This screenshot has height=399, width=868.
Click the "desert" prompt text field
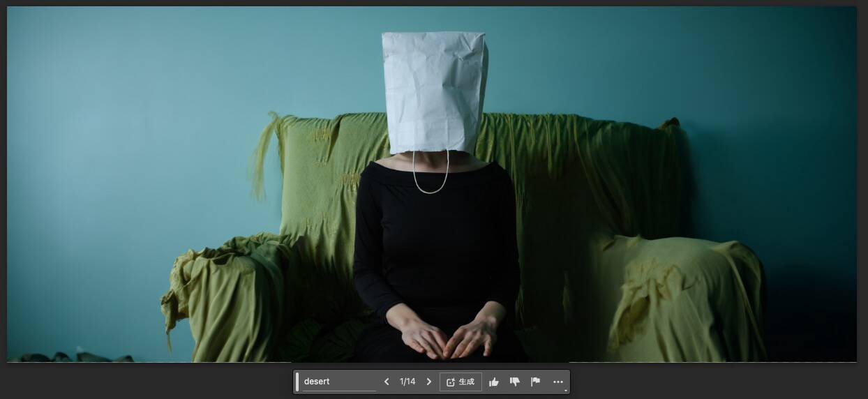pyautogui.click(x=338, y=382)
